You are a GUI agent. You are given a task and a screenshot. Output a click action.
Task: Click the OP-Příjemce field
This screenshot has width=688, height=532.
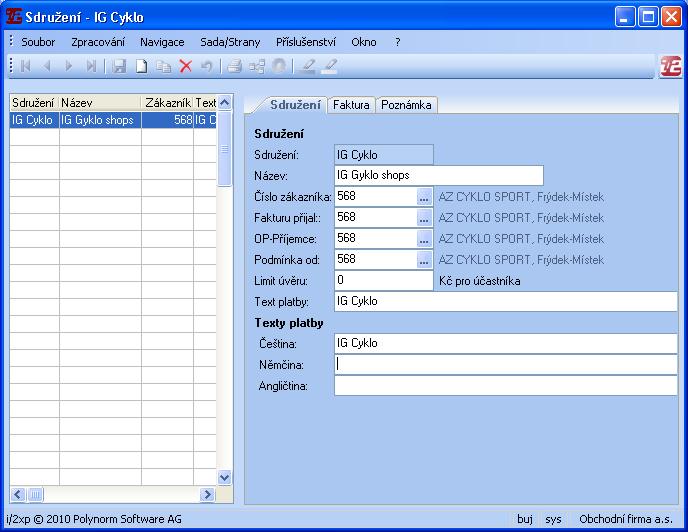click(x=376, y=239)
